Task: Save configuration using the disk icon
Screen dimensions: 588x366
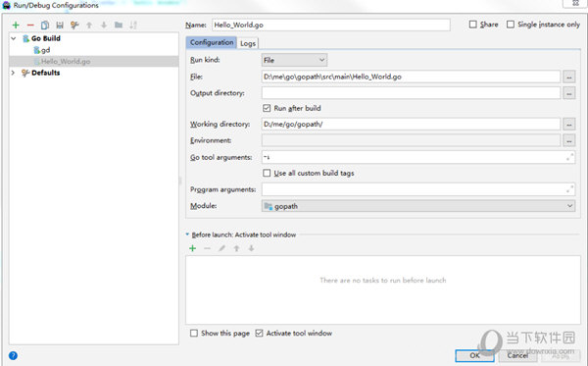Action: point(60,26)
